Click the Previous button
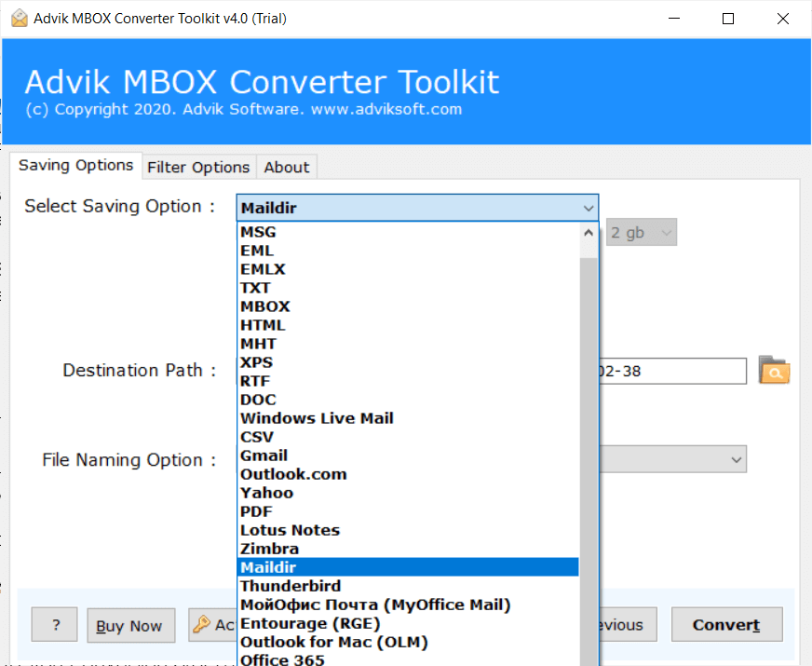Viewport: 812px width, 666px height. pyautogui.click(x=629, y=625)
